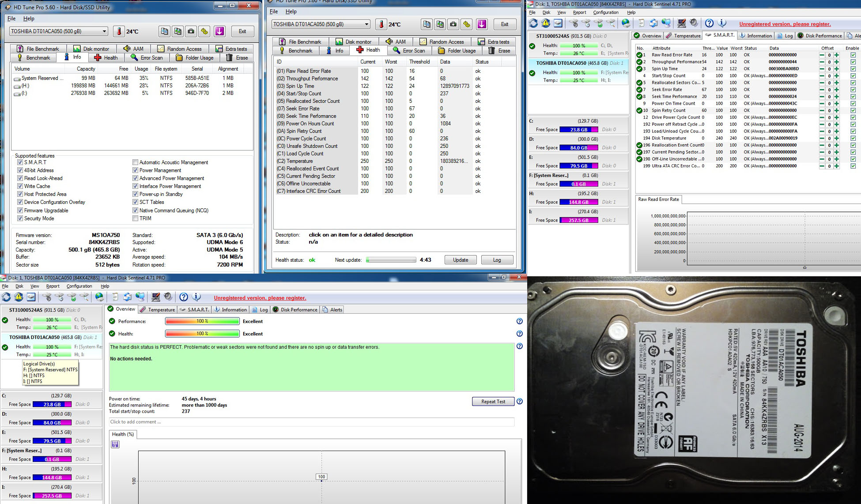Click the globe icon in top Hard Disk Sentinel toolbar

pyautogui.click(x=626, y=23)
